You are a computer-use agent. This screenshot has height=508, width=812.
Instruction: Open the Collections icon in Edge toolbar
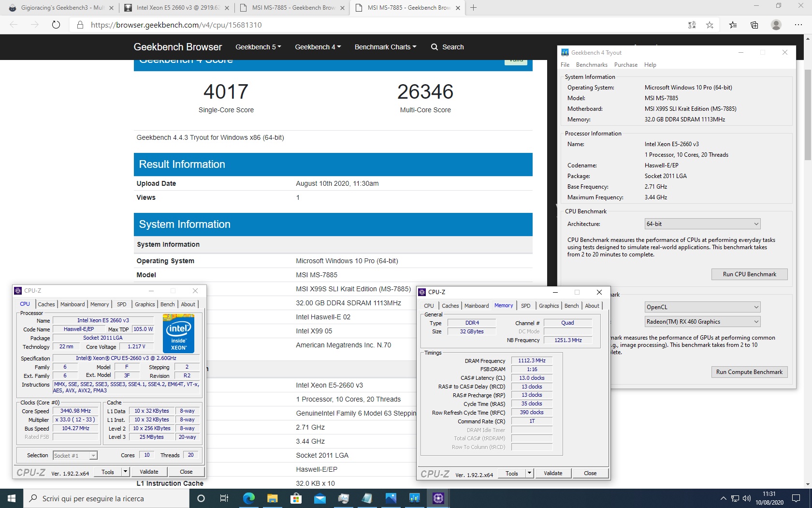tap(754, 25)
